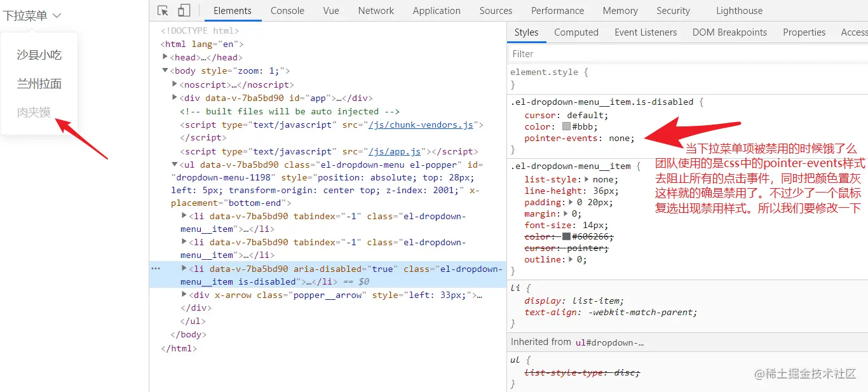Expand the popper__arrow div node
This screenshot has height=392, width=868.
(184, 294)
